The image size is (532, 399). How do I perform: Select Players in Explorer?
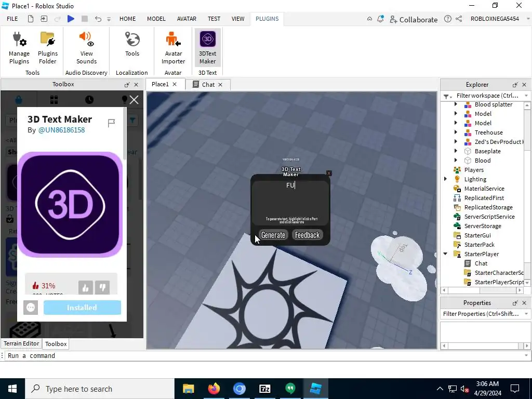click(x=474, y=170)
